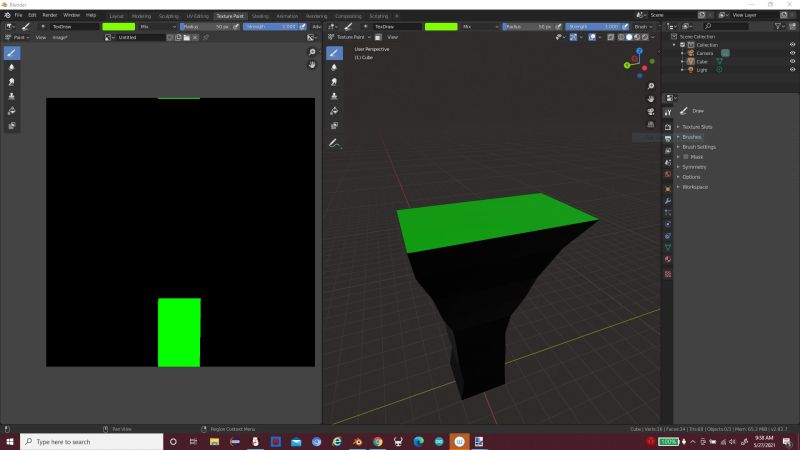The width and height of the screenshot is (800, 450).
Task: Select the Soften tool in 3D viewport
Action: tap(334, 67)
